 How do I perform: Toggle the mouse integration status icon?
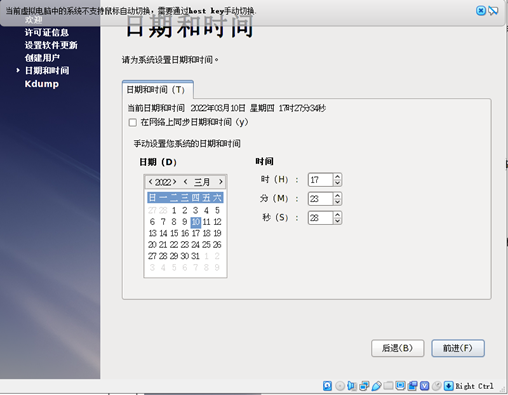pyautogui.click(x=436, y=386)
